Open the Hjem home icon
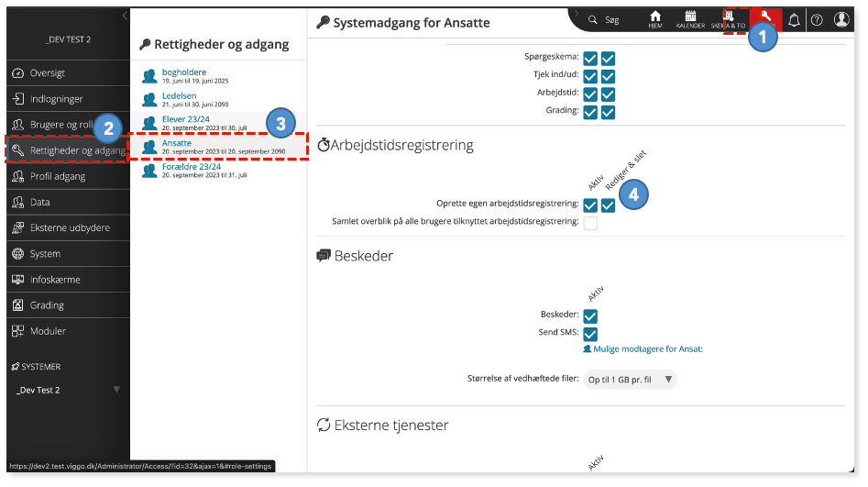868x487 pixels. [x=655, y=19]
